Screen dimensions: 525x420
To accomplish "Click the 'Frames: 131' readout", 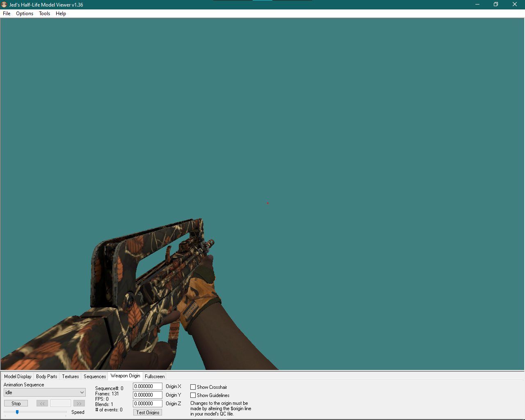I will pyautogui.click(x=107, y=394).
